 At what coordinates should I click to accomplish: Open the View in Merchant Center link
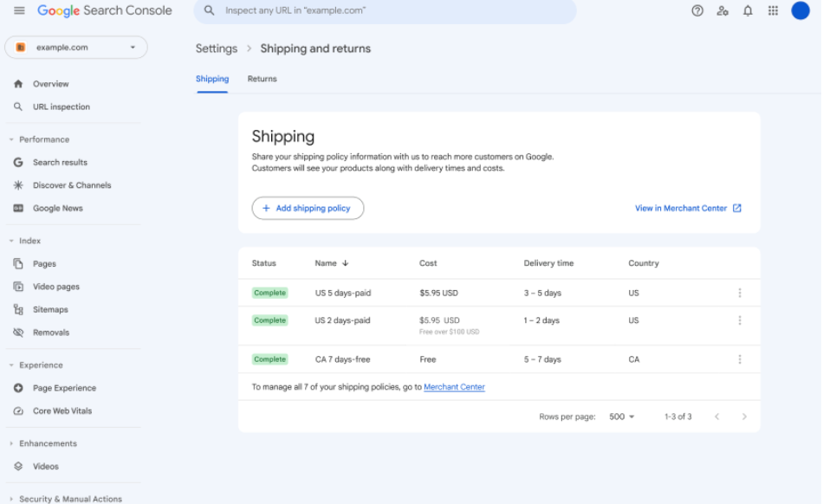tap(688, 208)
